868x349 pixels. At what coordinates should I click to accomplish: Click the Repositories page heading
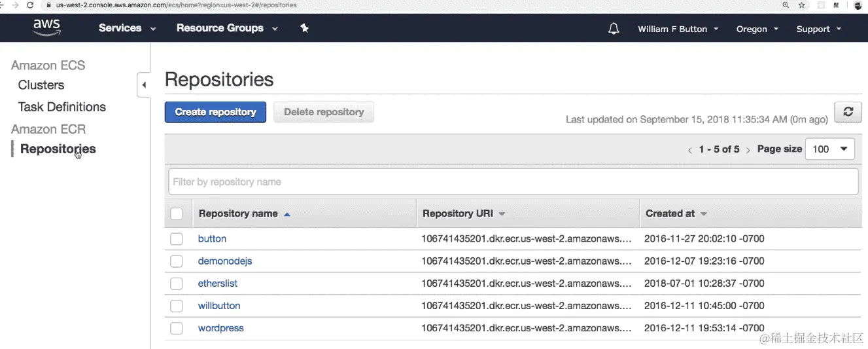point(219,80)
